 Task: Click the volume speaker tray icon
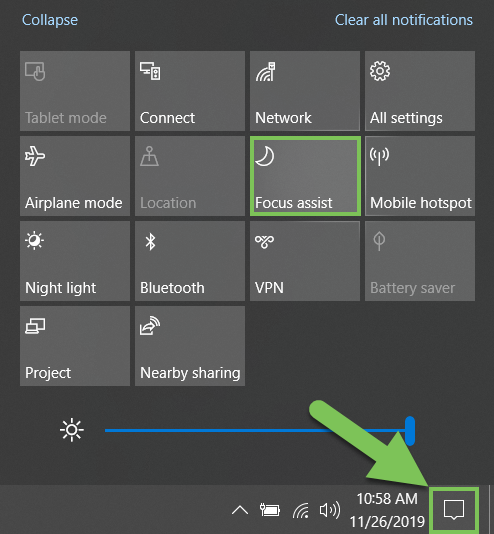point(330,510)
